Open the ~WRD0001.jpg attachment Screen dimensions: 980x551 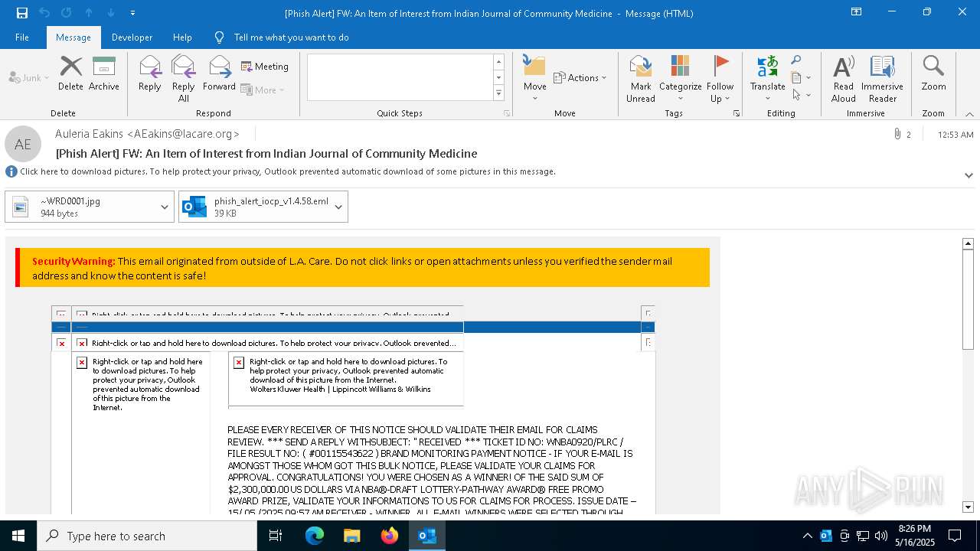[80, 207]
